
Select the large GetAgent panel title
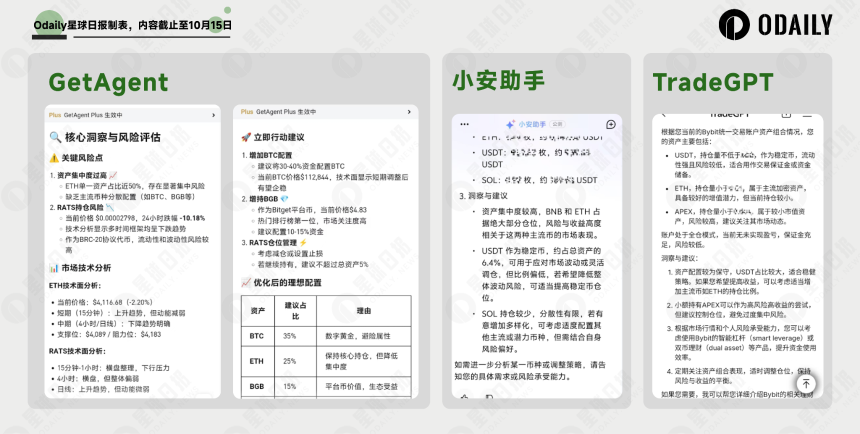tap(108, 81)
